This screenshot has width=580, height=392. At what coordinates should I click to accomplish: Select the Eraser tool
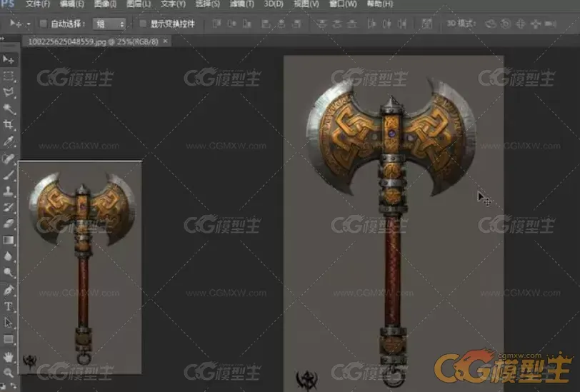pos(8,223)
